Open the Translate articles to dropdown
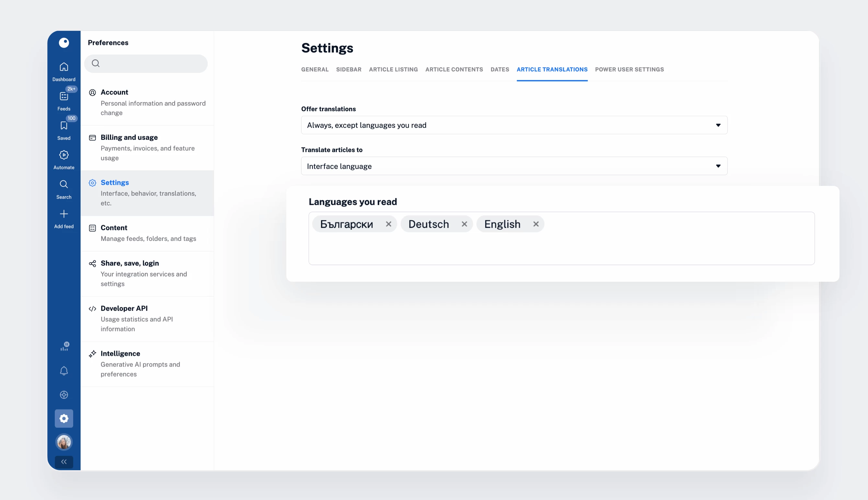 (x=514, y=166)
